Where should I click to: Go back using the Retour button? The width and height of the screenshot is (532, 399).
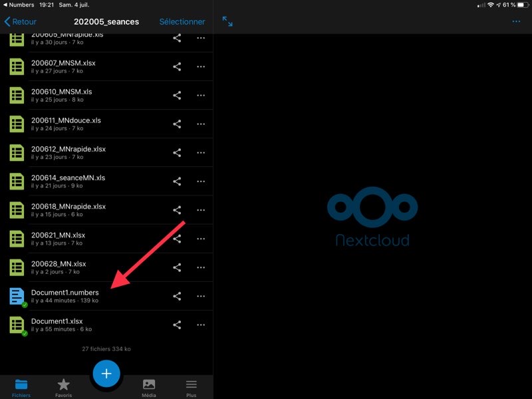(x=21, y=21)
